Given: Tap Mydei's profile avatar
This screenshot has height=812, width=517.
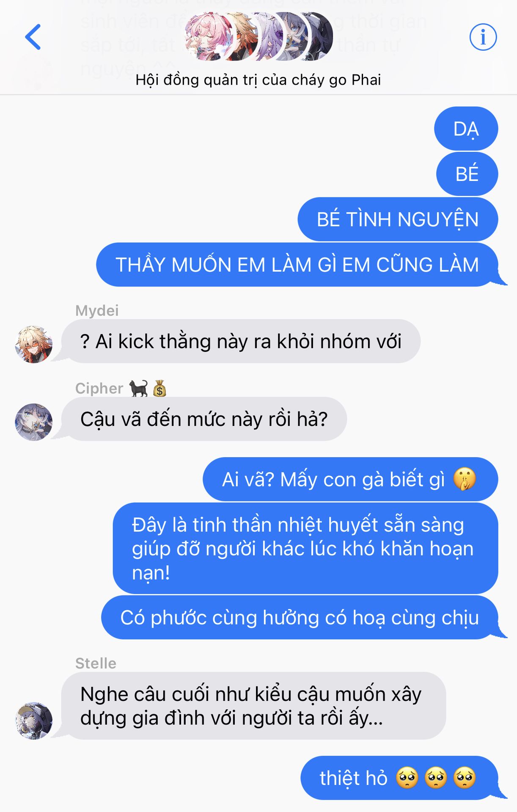Looking at the screenshot, I should [x=34, y=344].
